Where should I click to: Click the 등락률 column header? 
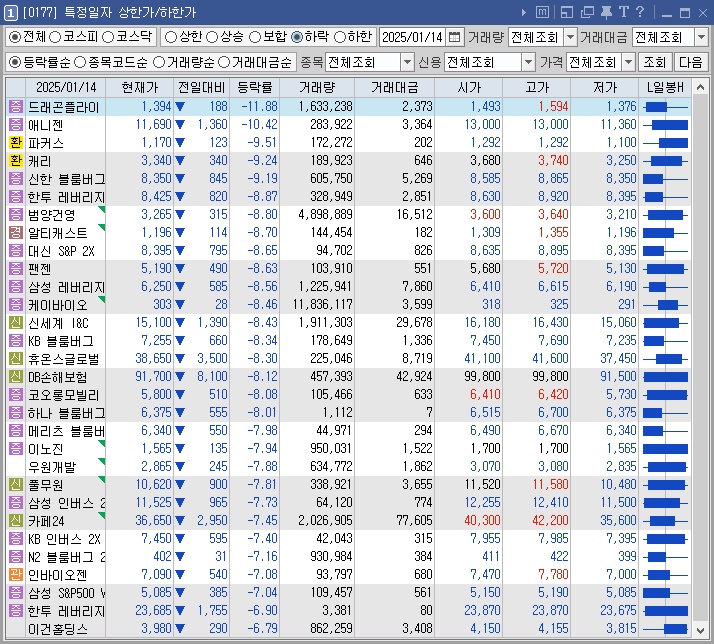click(x=255, y=87)
